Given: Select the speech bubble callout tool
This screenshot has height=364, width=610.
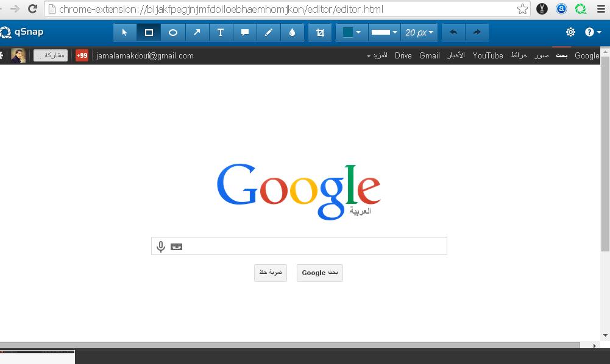Looking at the screenshot, I should click(x=245, y=32).
